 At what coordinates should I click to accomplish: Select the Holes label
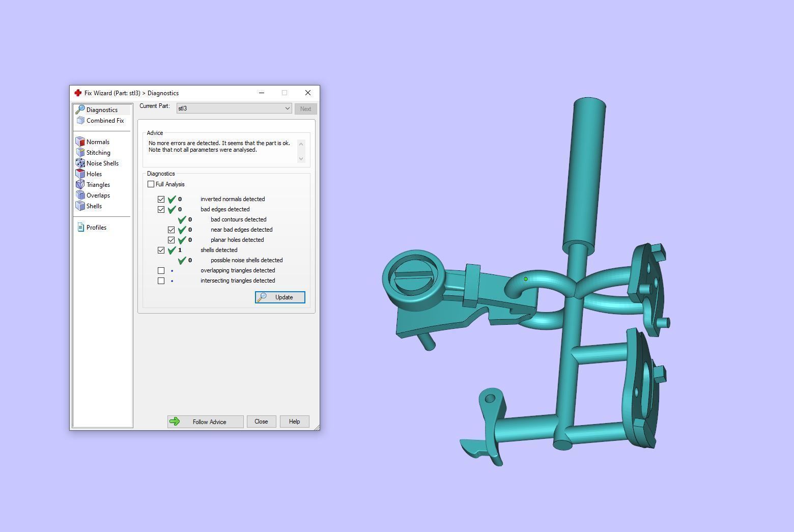[x=94, y=174]
